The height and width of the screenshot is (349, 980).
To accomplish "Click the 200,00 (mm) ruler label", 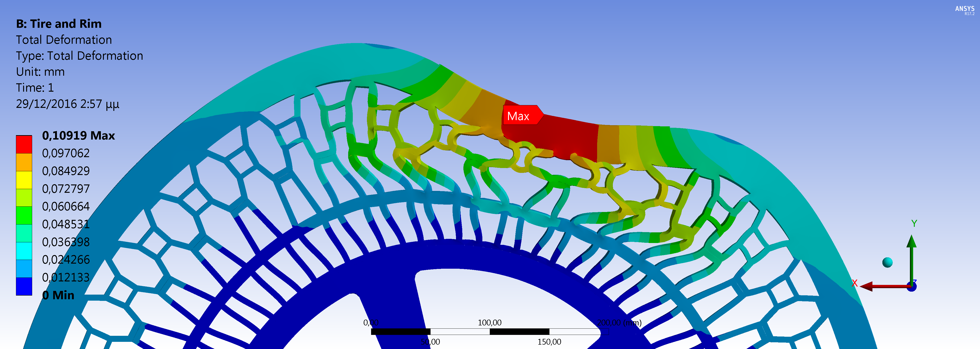I will click(619, 323).
